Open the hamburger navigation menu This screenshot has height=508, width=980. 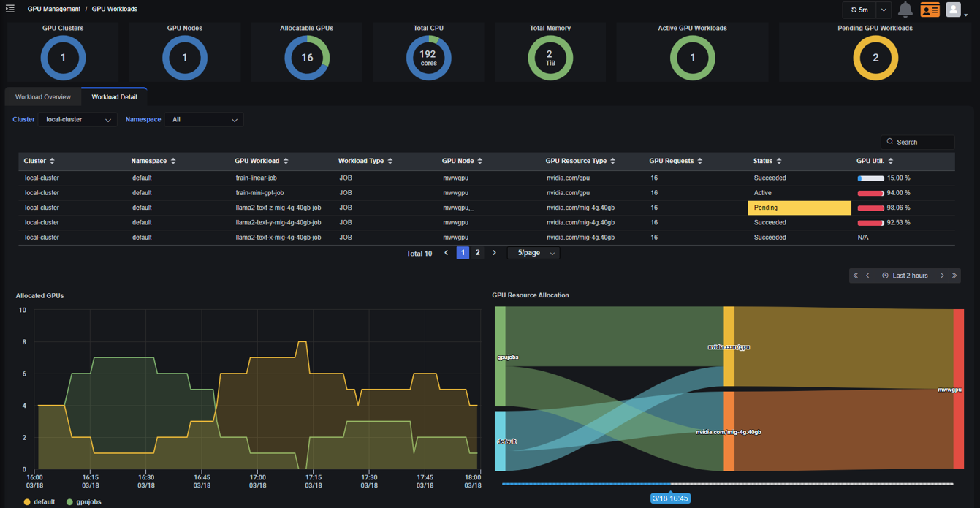[10, 9]
